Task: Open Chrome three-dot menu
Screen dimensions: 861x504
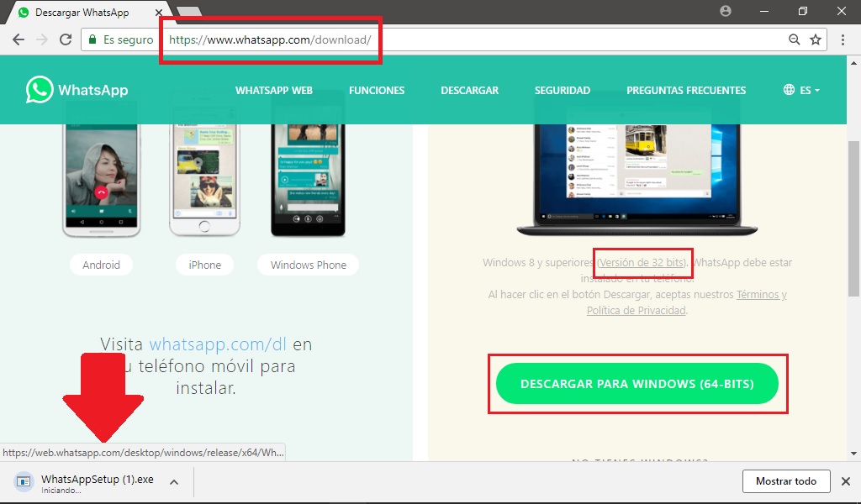Action: point(843,39)
